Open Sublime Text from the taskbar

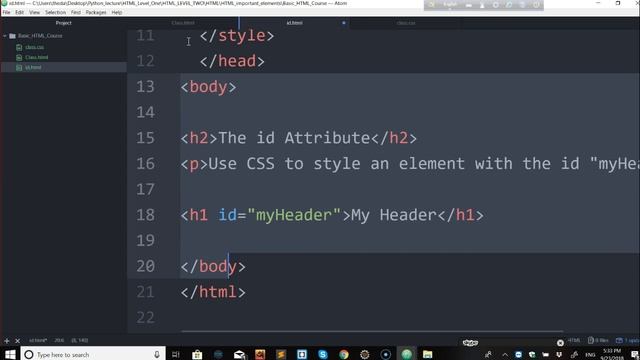point(281,355)
